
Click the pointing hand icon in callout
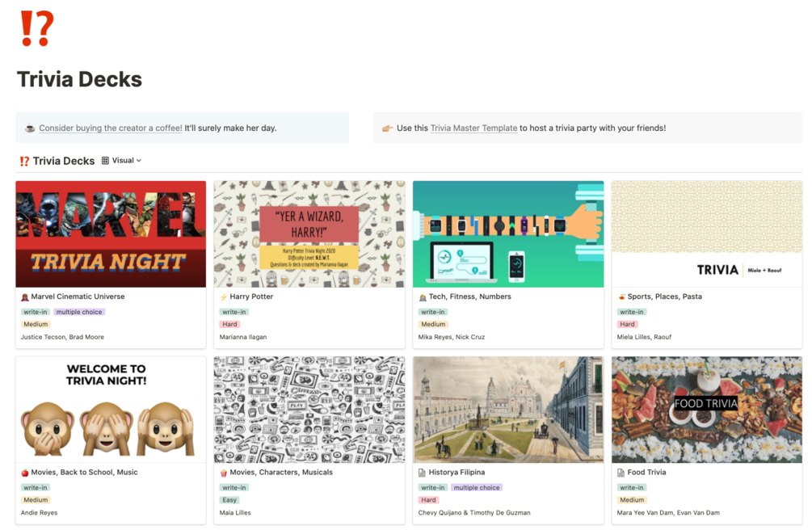[387, 128]
